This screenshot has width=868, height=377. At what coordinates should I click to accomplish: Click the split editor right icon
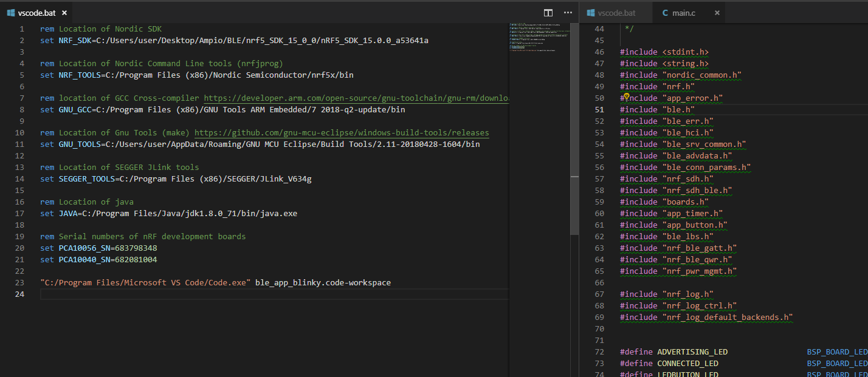point(548,12)
